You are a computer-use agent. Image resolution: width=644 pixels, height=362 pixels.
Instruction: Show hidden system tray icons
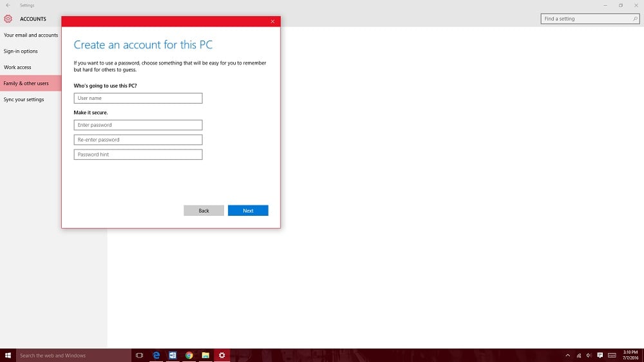[x=567, y=355]
